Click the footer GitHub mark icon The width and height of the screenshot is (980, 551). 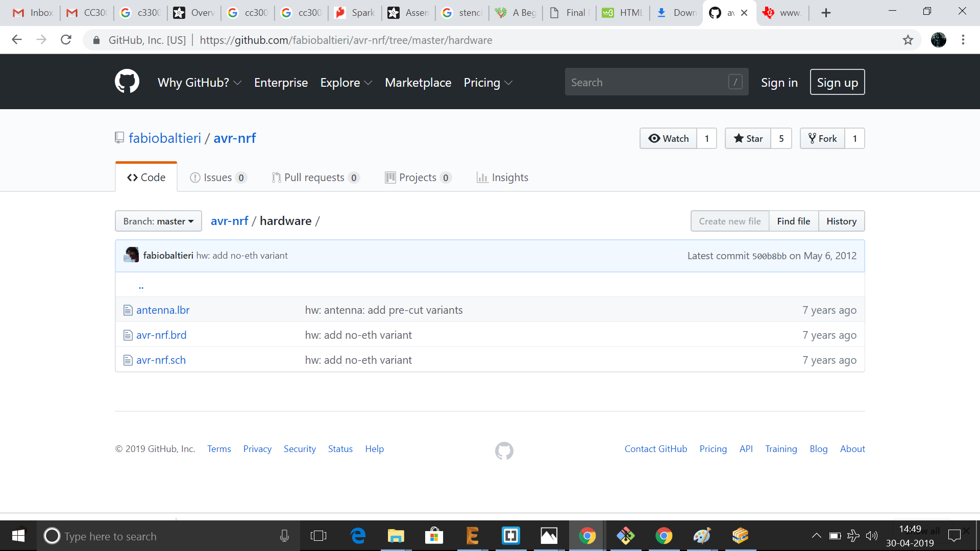[x=504, y=450]
